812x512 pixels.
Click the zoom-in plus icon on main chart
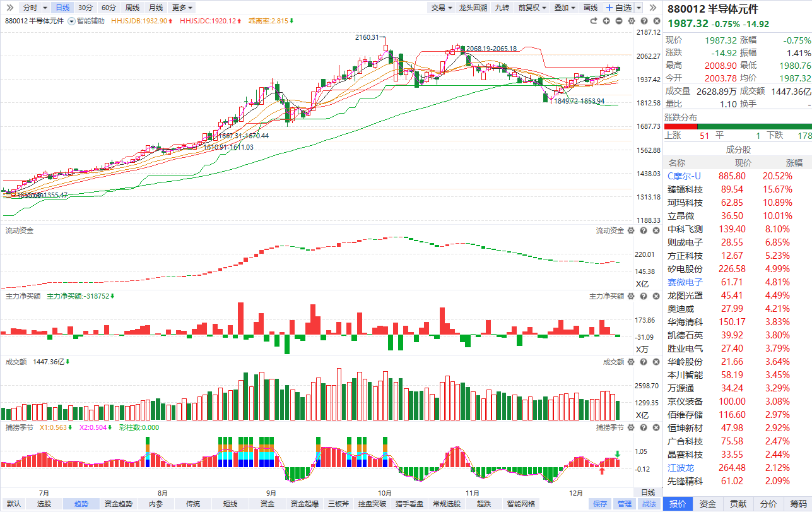[606, 21]
